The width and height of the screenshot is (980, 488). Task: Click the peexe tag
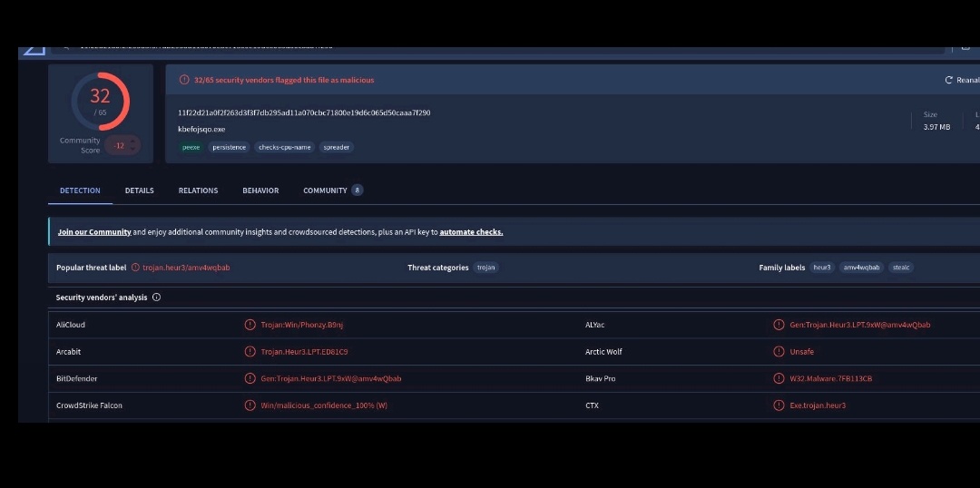pos(191,148)
